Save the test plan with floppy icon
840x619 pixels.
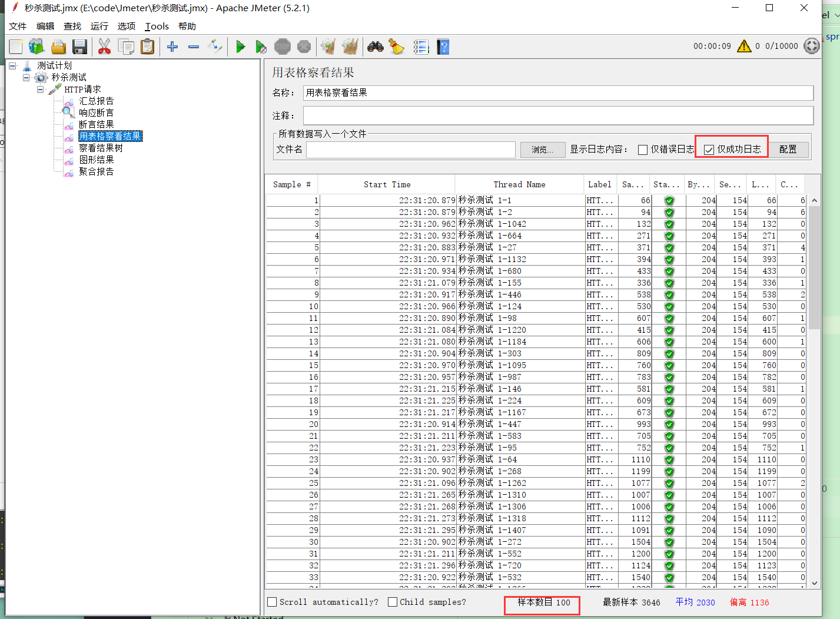pos(79,47)
